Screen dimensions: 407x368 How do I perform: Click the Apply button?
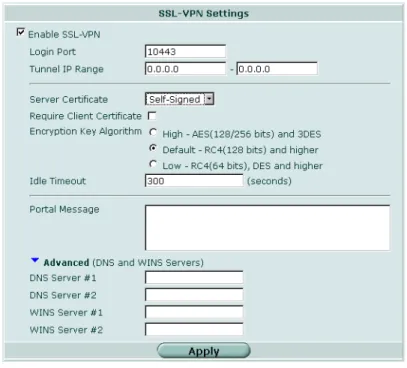tap(204, 351)
